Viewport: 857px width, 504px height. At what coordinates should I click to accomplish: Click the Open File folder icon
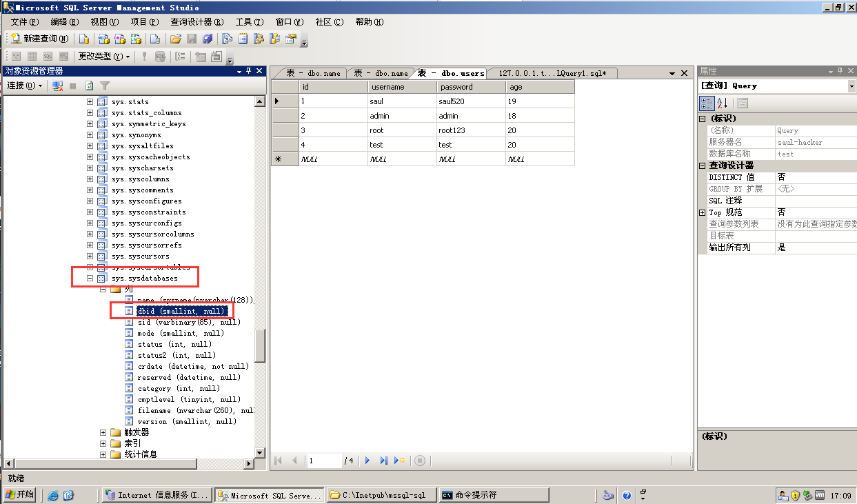pos(176,39)
